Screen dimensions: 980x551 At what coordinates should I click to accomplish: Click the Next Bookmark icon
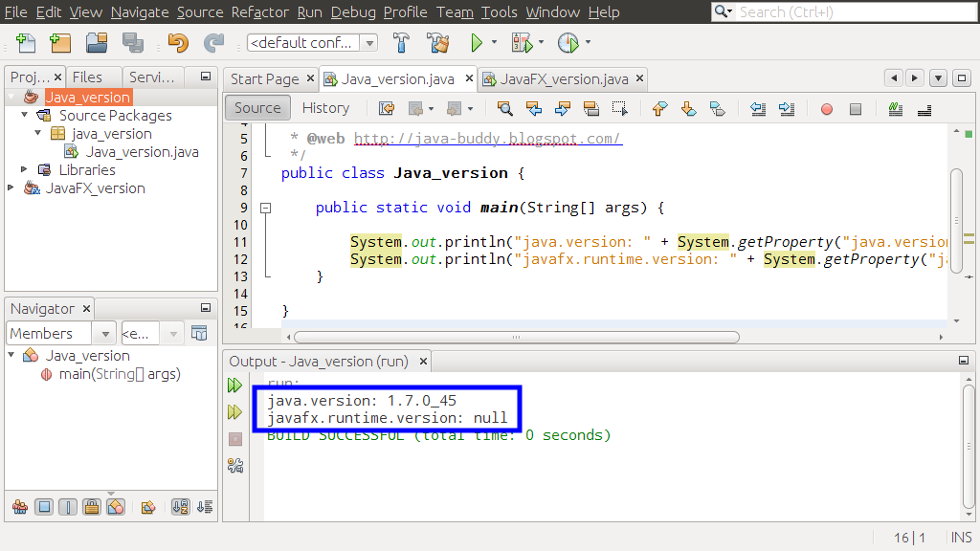[x=689, y=109]
